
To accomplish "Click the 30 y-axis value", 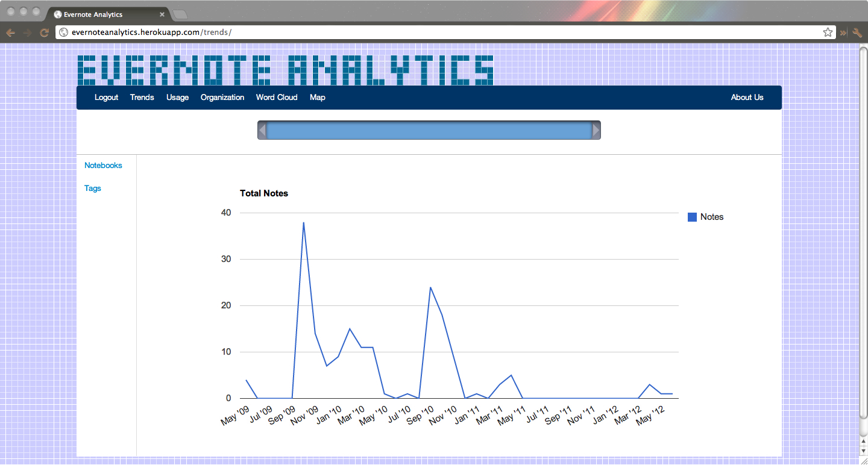I will pyautogui.click(x=226, y=259).
